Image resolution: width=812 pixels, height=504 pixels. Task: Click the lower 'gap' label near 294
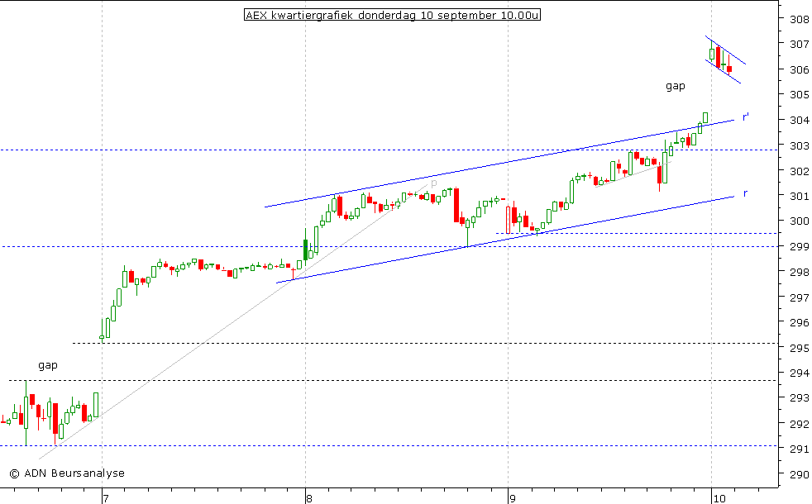(x=48, y=365)
